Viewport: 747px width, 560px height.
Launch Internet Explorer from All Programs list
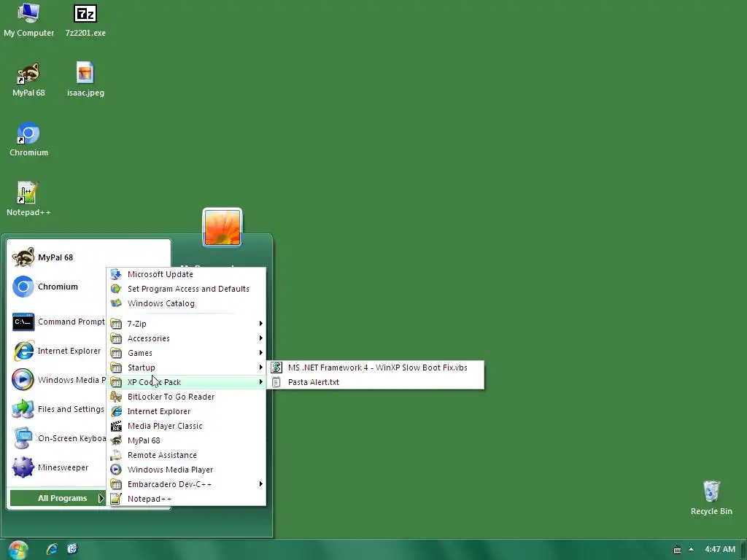pos(186,411)
